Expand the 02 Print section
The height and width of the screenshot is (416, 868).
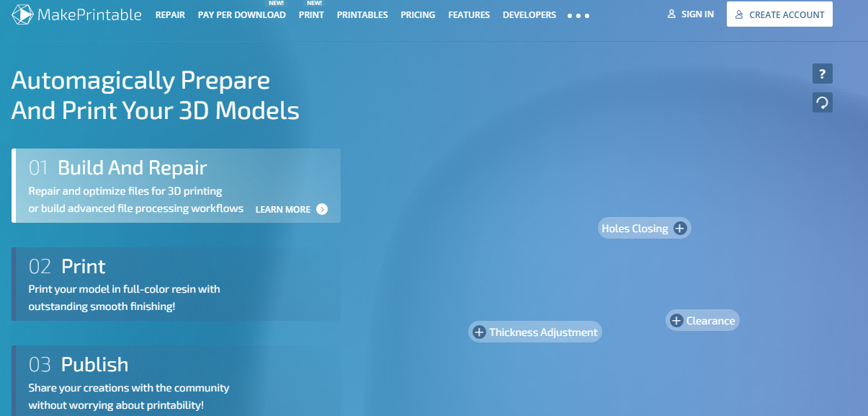[176, 284]
